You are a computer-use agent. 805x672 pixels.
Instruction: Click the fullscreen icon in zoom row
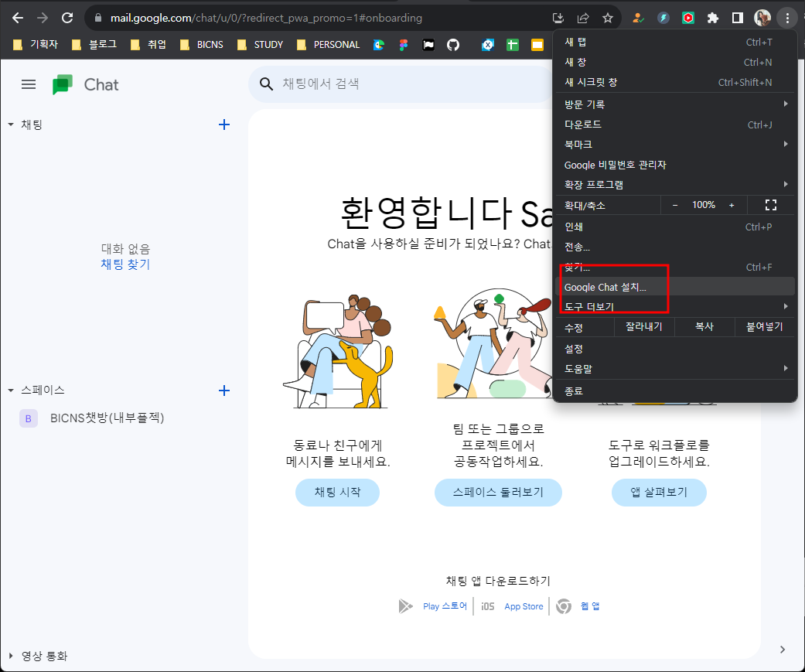(771, 205)
